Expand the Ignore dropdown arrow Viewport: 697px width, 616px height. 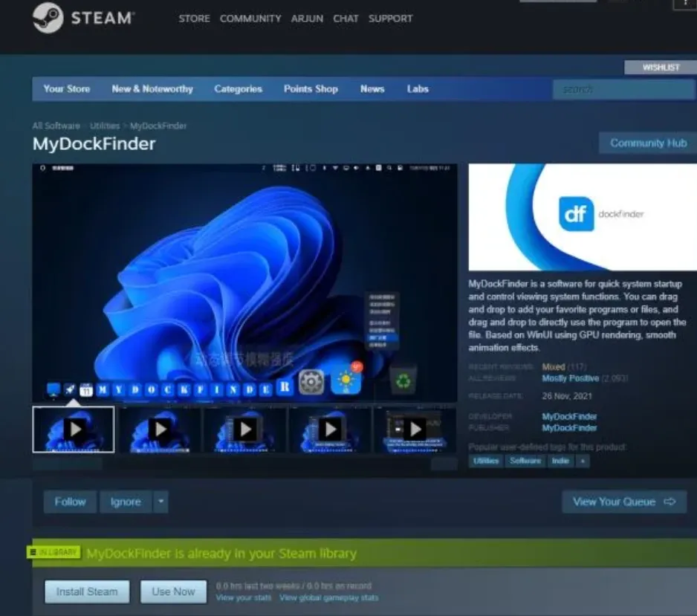(x=161, y=502)
